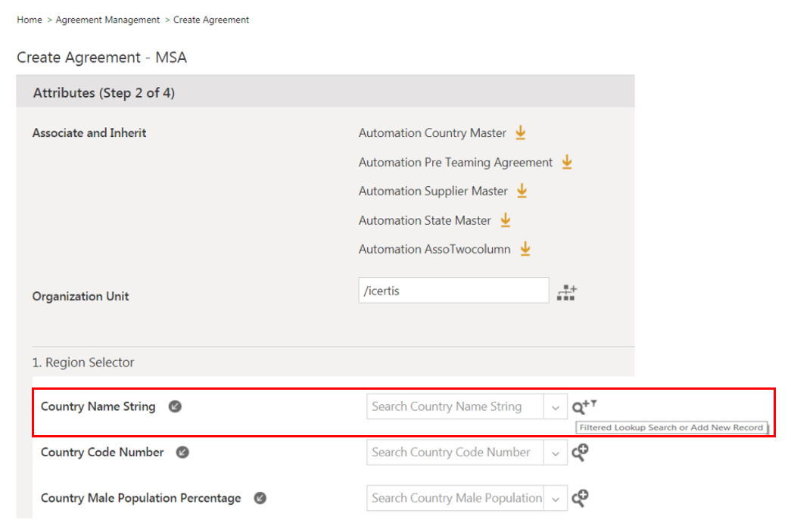This screenshot has width=791, height=532.
Task: Focus the Search Country Name String field
Action: pyautogui.click(x=454, y=407)
